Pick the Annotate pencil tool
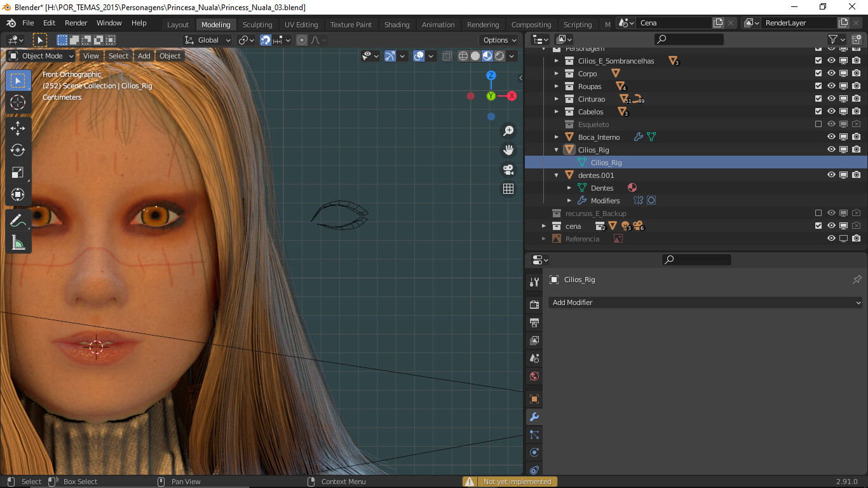This screenshot has width=868, height=488. 18,220
